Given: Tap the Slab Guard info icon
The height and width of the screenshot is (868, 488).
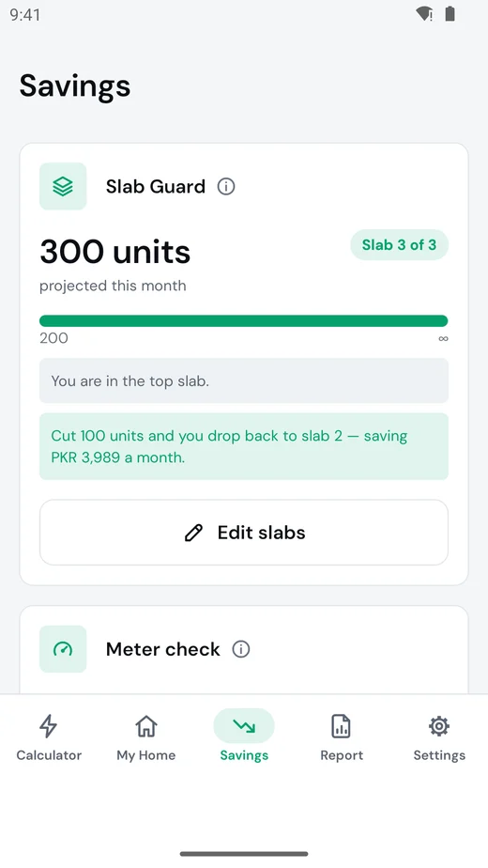Looking at the screenshot, I should [x=226, y=187].
